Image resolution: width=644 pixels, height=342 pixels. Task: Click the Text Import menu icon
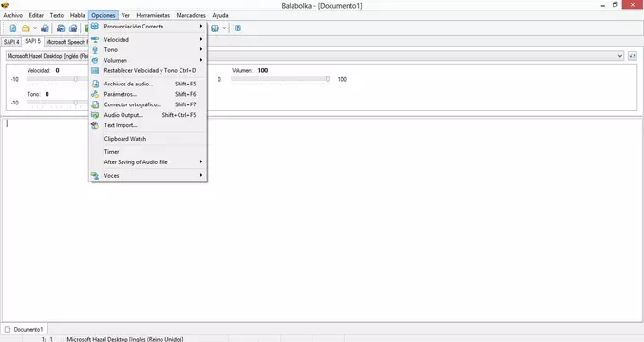tap(95, 125)
